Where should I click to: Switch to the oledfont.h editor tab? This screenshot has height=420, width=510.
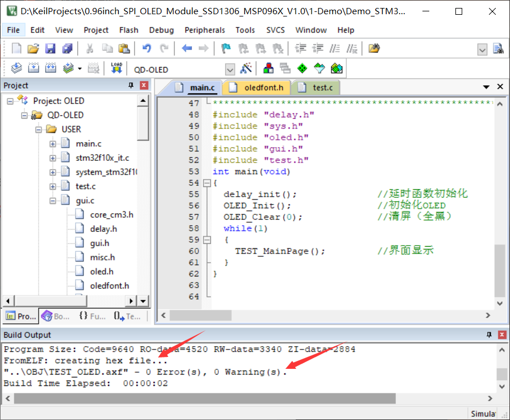tap(256, 88)
